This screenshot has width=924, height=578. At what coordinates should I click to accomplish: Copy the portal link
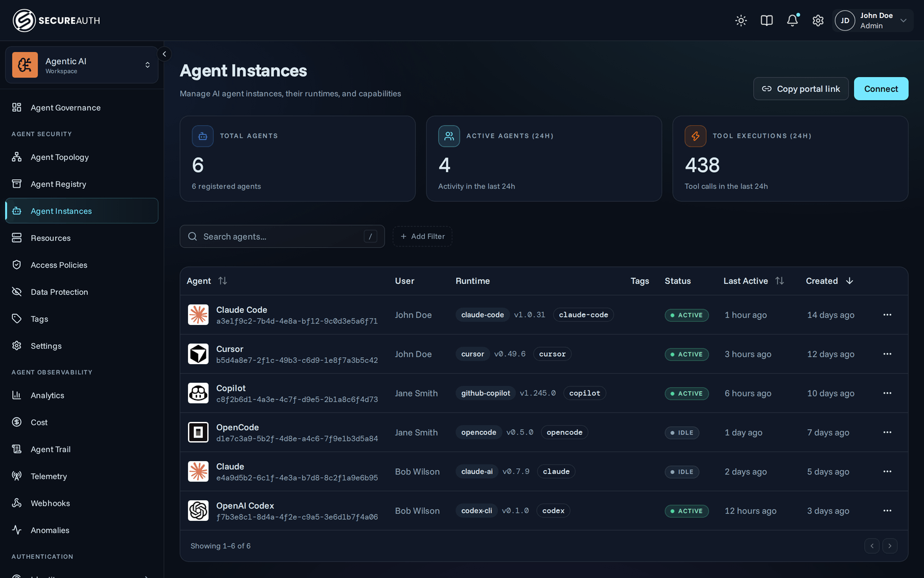point(801,89)
